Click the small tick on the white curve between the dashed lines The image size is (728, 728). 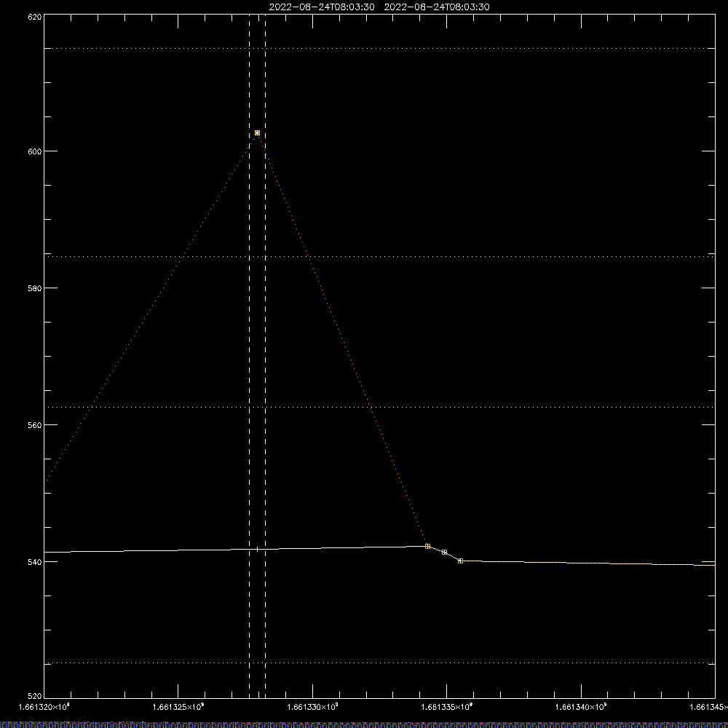pos(257,549)
